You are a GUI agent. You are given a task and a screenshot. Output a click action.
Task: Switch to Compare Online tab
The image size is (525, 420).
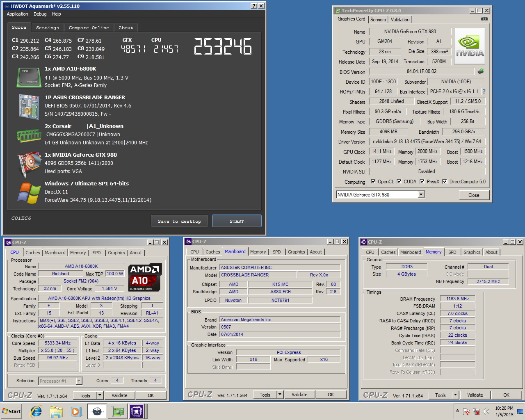coord(89,28)
